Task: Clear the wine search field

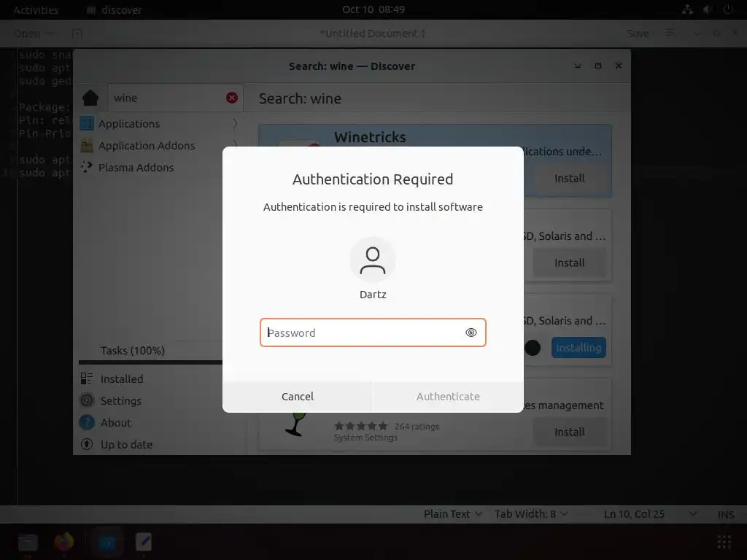Action: pos(232,98)
